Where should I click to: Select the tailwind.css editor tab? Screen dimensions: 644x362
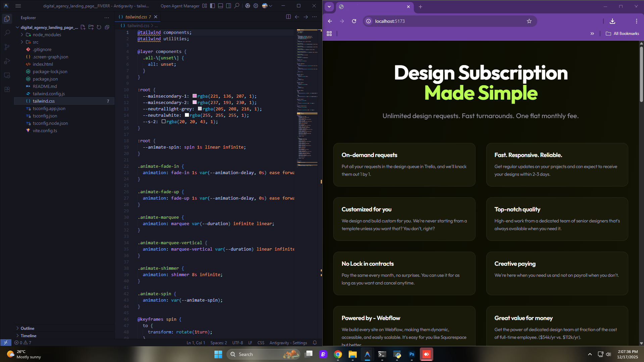(137, 16)
